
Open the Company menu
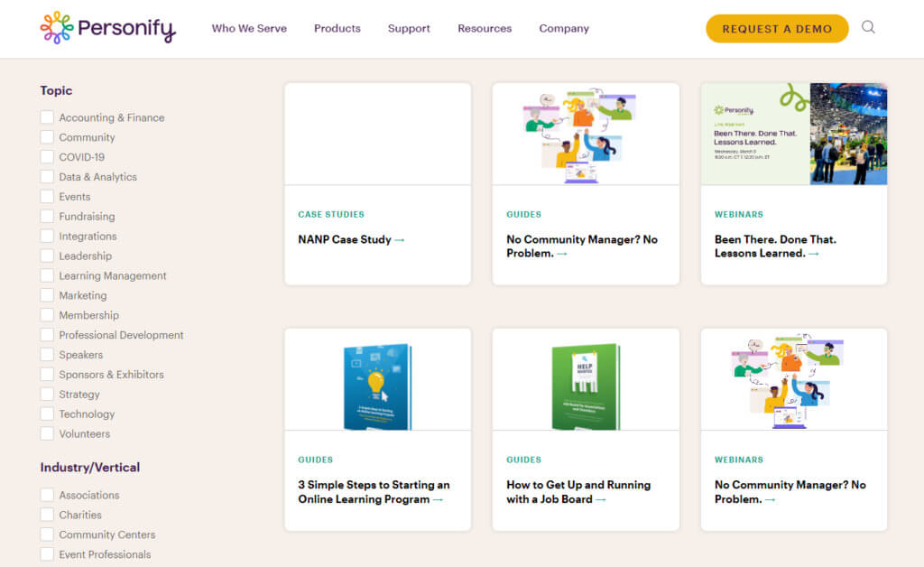click(564, 28)
